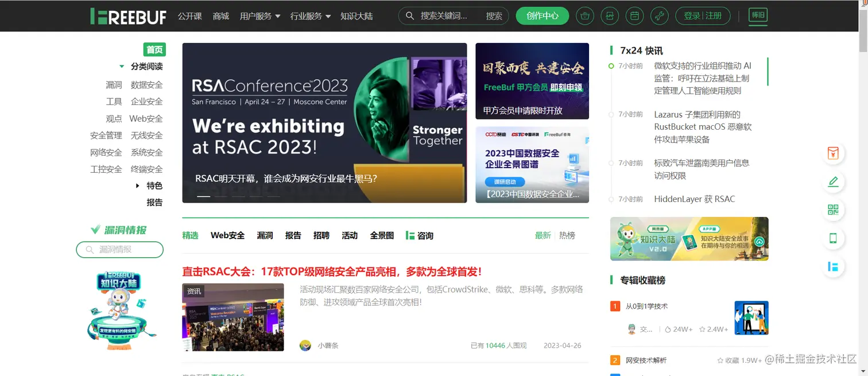The width and height of the screenshot is (868, 376).
Task: Click the 漏洞情报 search input
Action: (x=120, y=250)
